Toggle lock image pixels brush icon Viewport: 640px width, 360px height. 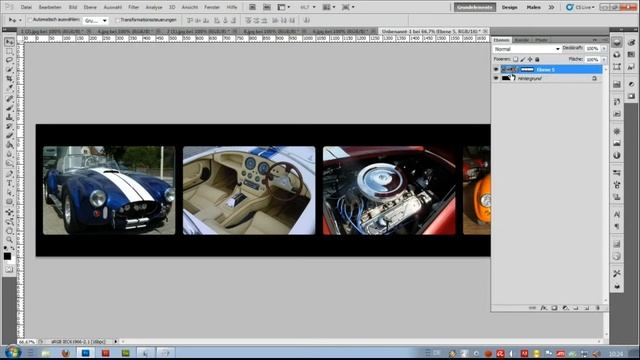523,59
